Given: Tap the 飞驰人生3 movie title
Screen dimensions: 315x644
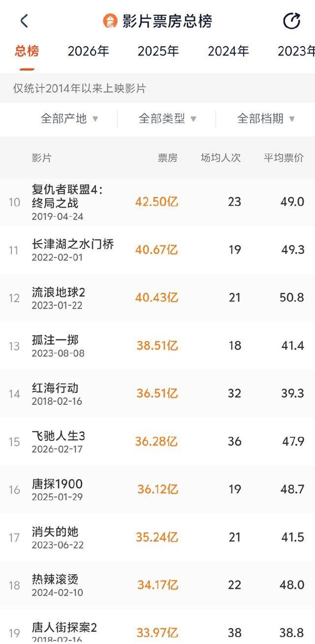Looking at the screenshot, I should click(x=59, y=436).
